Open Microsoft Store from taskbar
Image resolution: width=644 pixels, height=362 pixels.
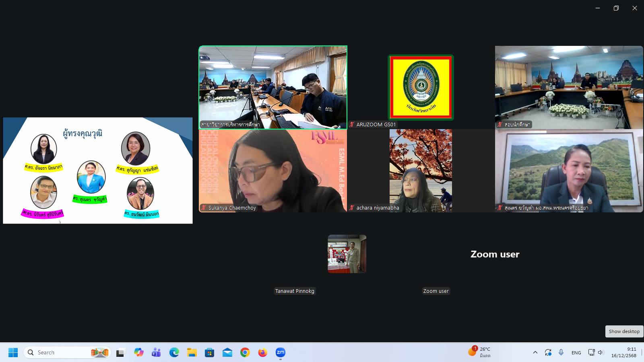(209, 352)
